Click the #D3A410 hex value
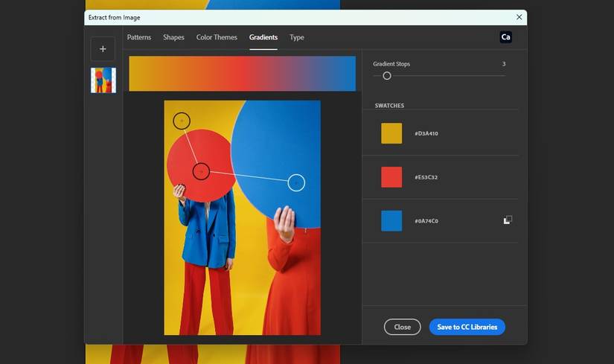This screenshot has width=614, height=364. pos(426,133)
